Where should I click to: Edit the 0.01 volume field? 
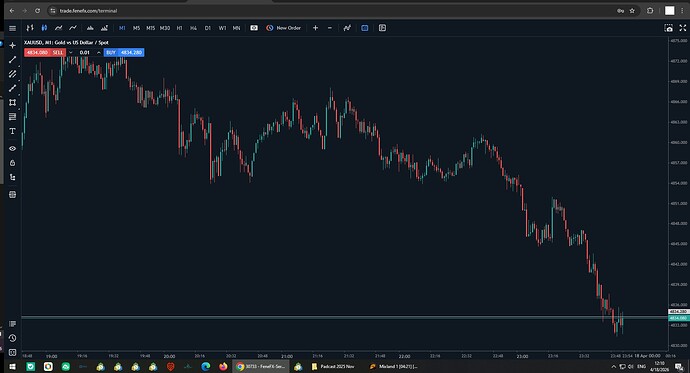(x=84, y=52)
